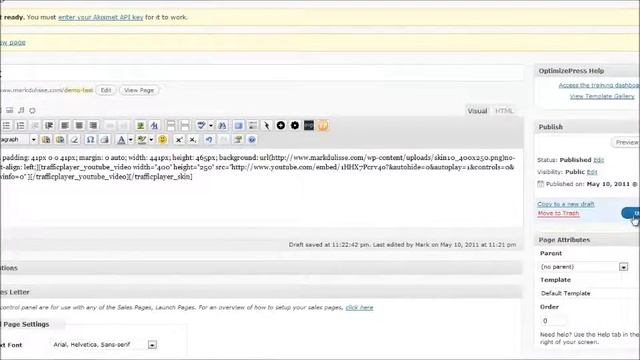Apply superscript formatting

pos(179,140)
